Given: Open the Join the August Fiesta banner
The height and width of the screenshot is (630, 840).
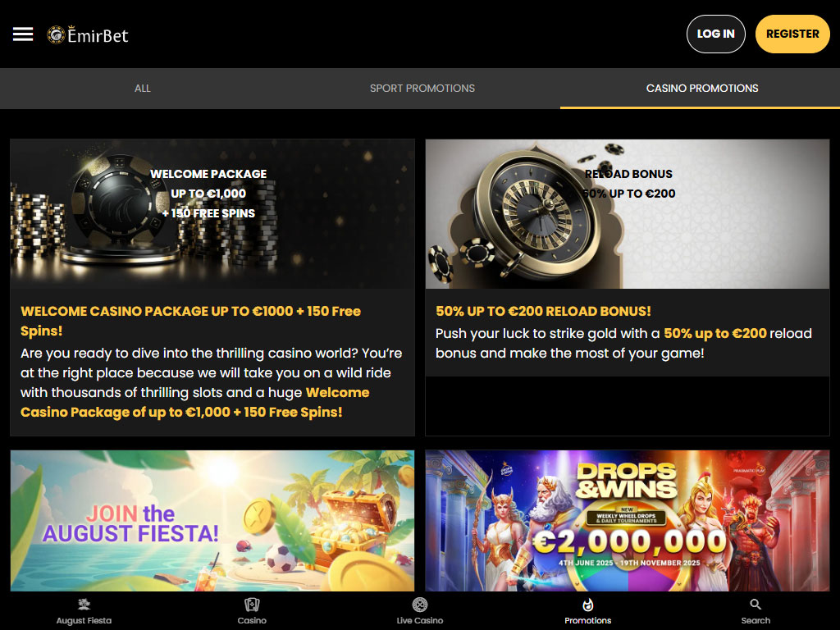Looking at the screenshot, I should 212,521.
